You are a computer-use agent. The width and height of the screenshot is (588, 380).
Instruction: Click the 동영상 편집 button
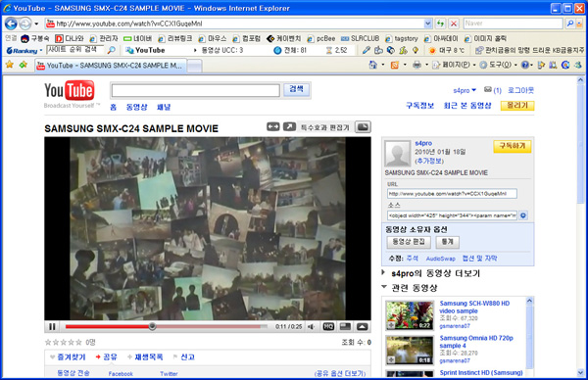[409, 242]
